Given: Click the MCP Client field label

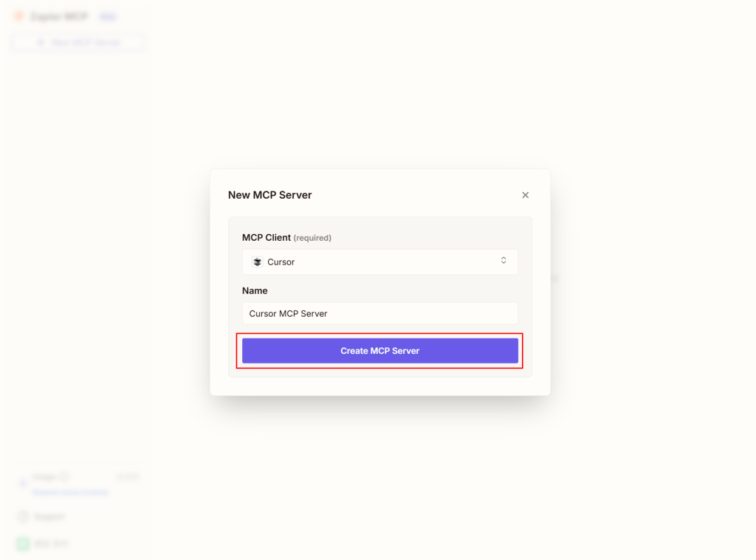Looking at the screenshot, I should [266, 238].
